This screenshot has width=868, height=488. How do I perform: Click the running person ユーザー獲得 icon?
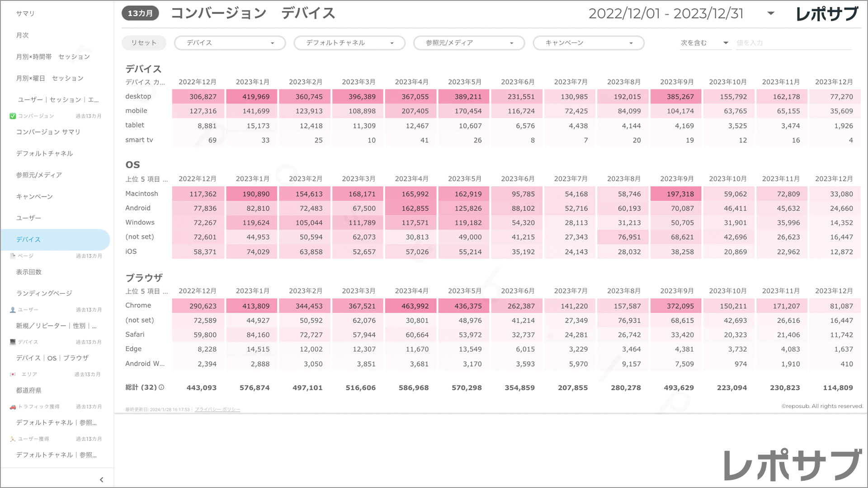[x=13, y=439]
